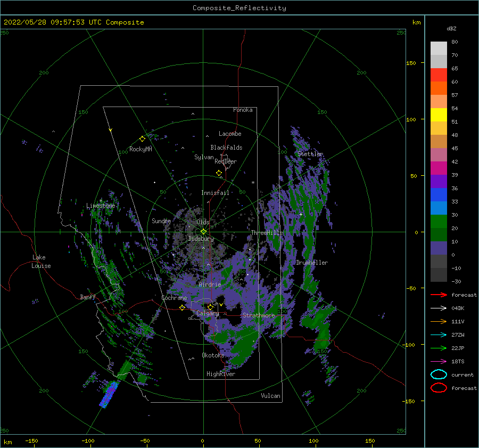Click the cyan 27ZW arrow icon

(x=439, y=335)
